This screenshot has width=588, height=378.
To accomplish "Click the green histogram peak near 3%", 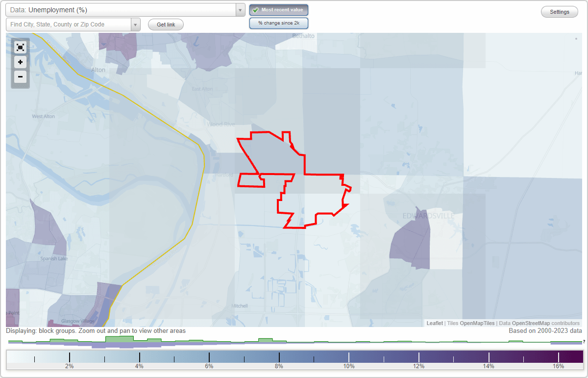I will (x=120, y=339).
